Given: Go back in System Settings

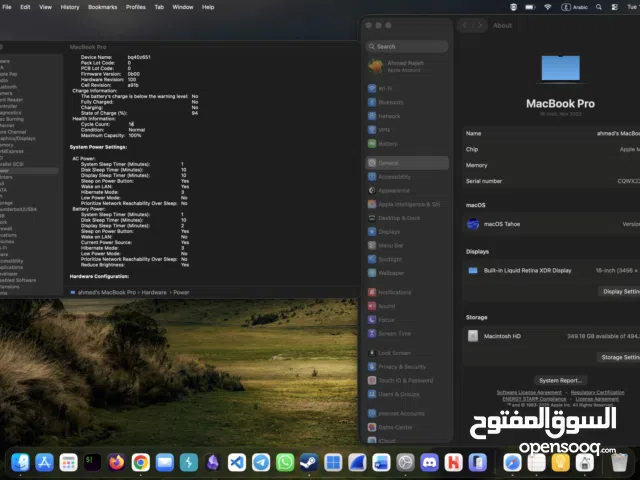Looking at the screenshot, I should tap(464, 25).
